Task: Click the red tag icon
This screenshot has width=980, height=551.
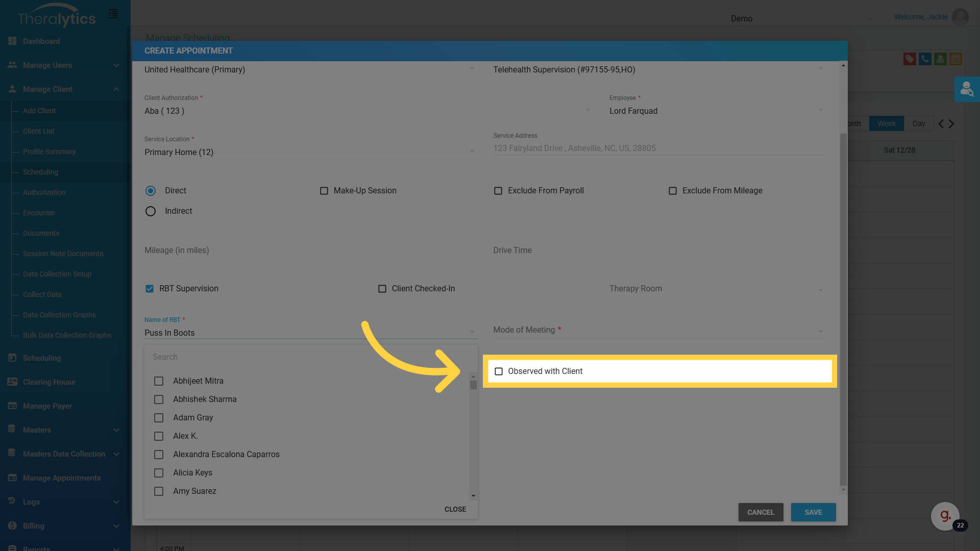Action: pyautogui.click(x=909, y=59)
